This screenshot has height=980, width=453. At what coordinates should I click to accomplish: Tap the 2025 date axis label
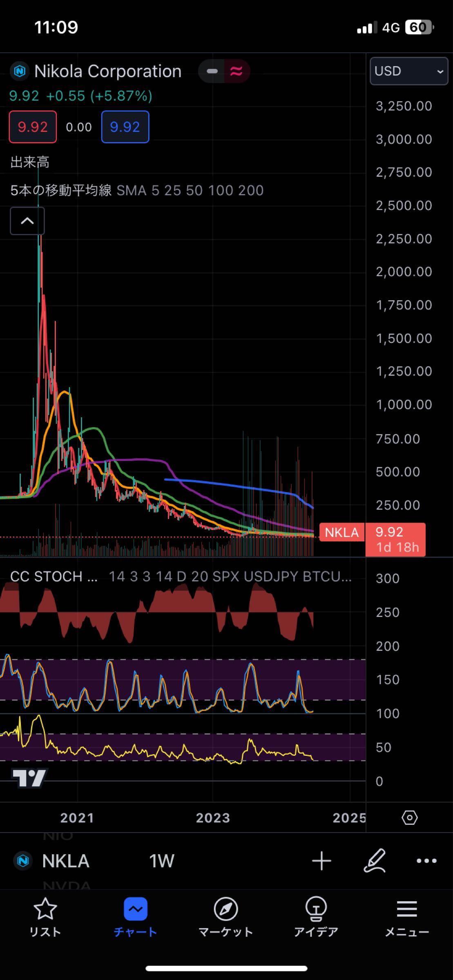click(x=349, y=818)
